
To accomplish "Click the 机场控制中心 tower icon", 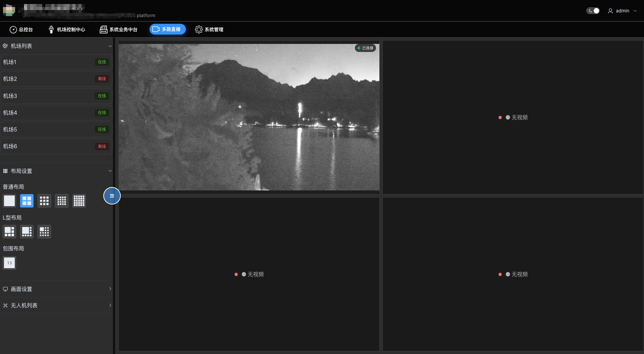I will (x=51, y=29).
